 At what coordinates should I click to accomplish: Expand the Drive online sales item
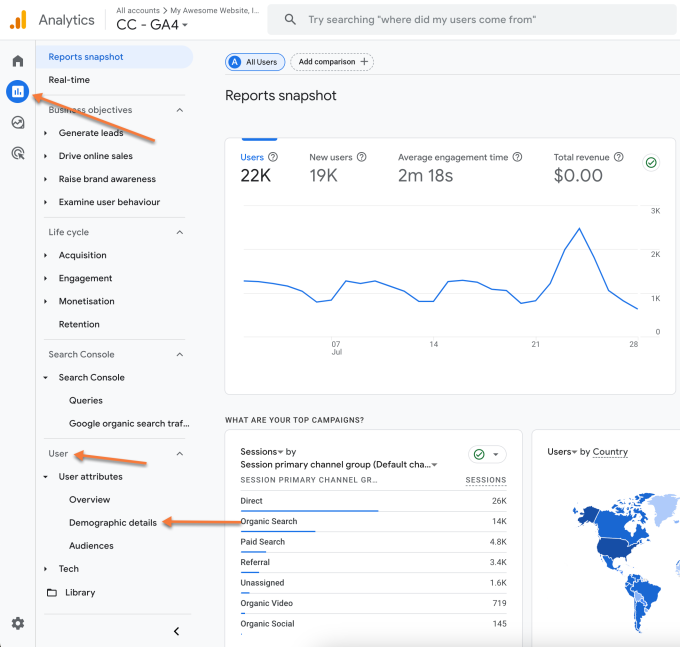[x=46, y=156]
